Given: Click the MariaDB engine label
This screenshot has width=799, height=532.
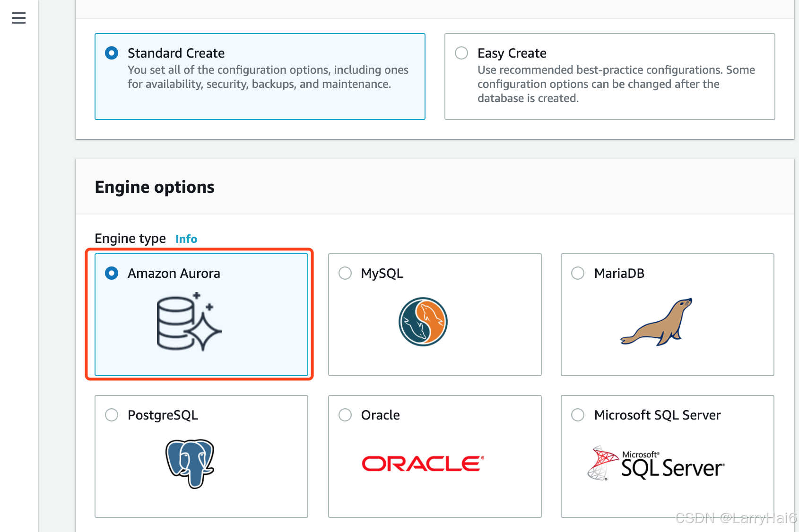Looking at the screenshot, I should click(x=619, y=273).
